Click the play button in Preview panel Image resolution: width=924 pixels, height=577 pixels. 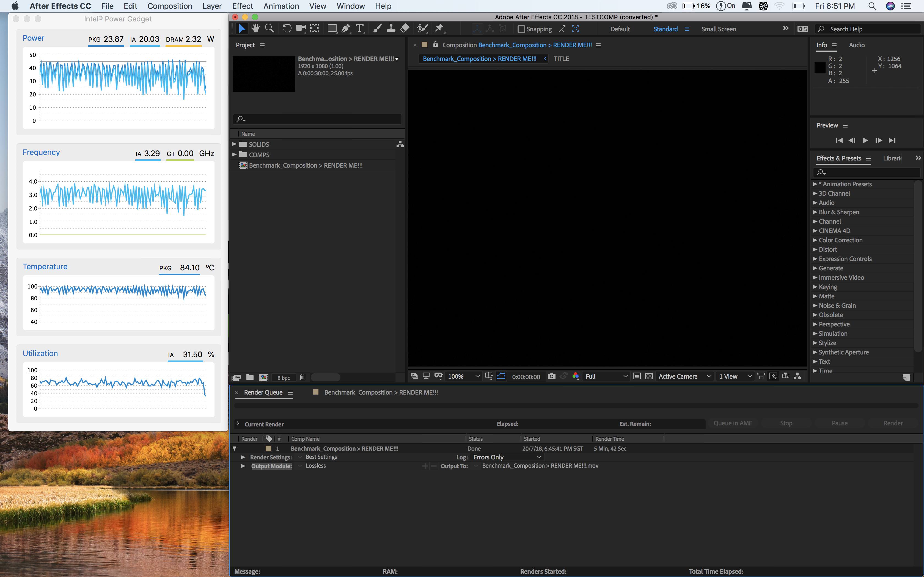pos(865,140)
